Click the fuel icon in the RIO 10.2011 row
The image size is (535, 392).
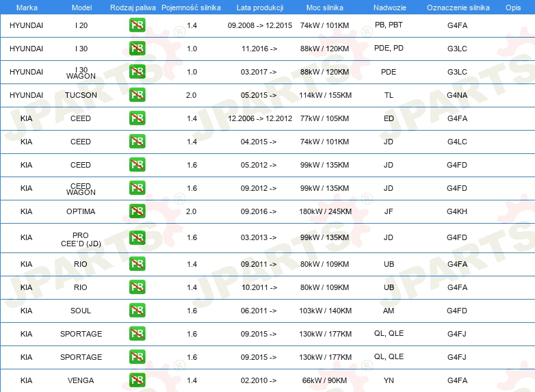point(137,287)
